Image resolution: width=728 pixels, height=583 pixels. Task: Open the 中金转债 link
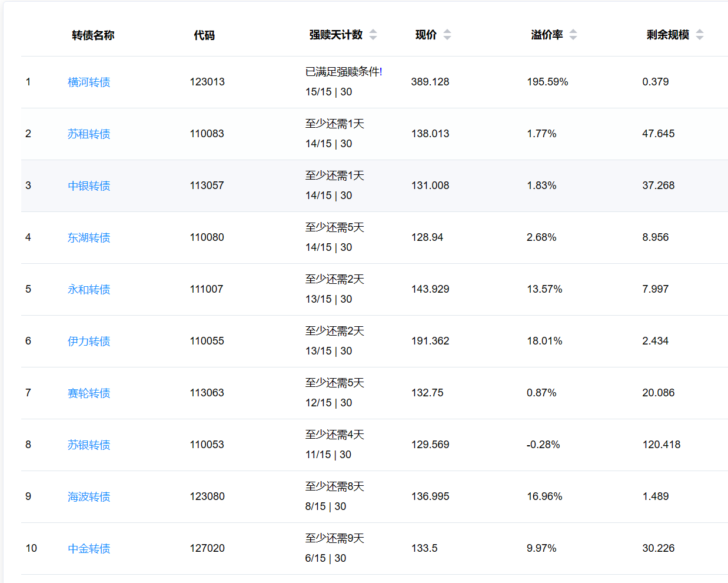pyautogui.click(x=89, y=549)
